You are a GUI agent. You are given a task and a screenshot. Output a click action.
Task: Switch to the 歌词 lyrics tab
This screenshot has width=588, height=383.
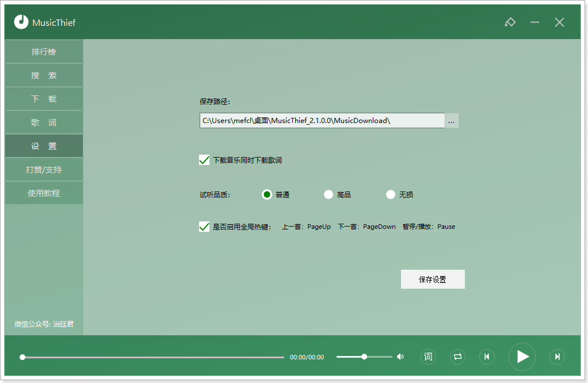click(44, 122)
